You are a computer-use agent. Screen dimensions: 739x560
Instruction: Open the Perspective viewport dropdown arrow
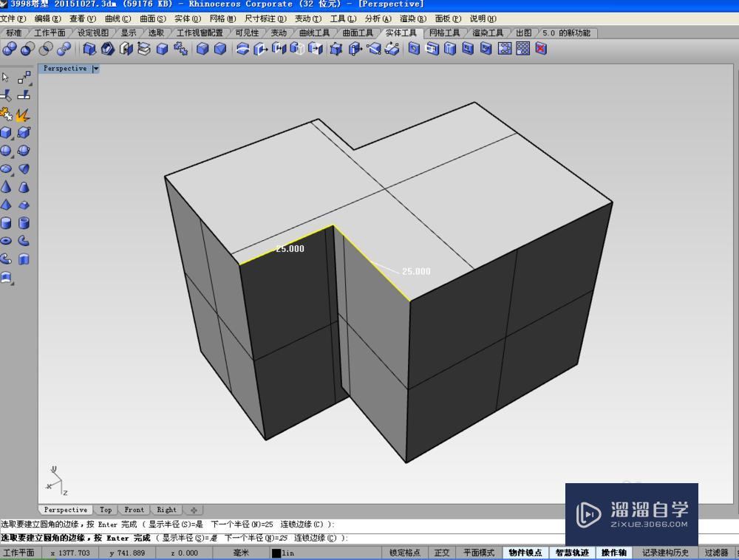pyautogui.click(x=95, y=69)
